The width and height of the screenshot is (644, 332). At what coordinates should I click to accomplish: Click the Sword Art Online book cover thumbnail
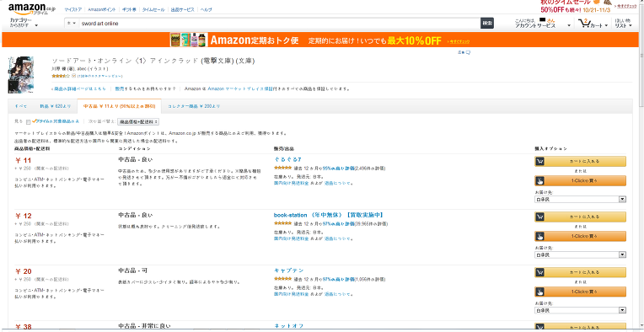(x=20, y=75)
